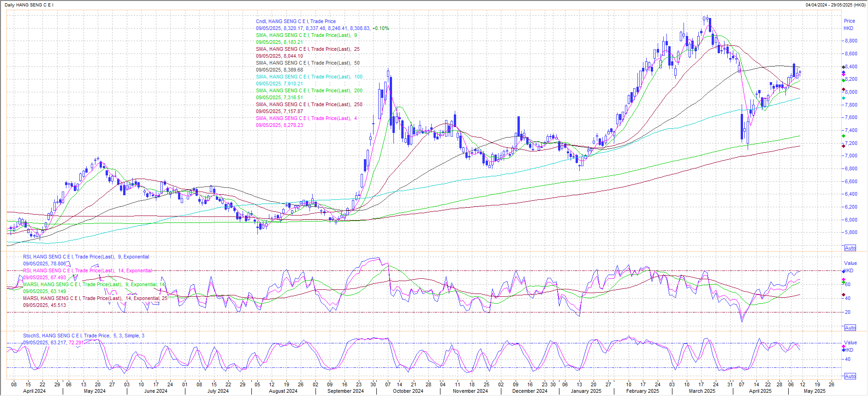The height and width of the screenshot is (396, 868).
Task: Click the SMA 4 value 8,278.23
Action: pyautogui.click(x=293, y=125)
